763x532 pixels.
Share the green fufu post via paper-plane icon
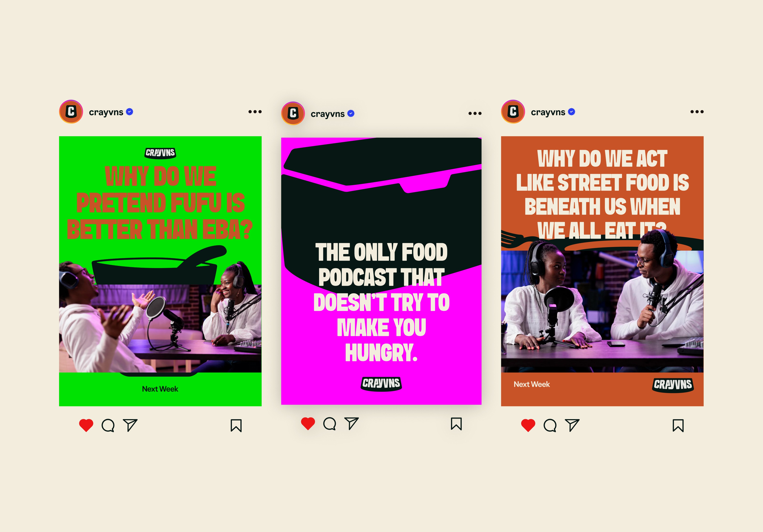tap(130, 425)
